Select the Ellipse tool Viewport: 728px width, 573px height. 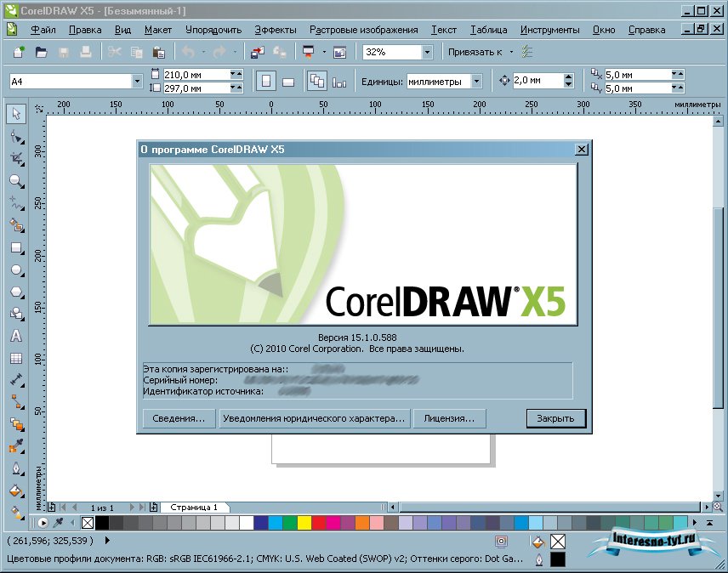click(x=17, y=270)
